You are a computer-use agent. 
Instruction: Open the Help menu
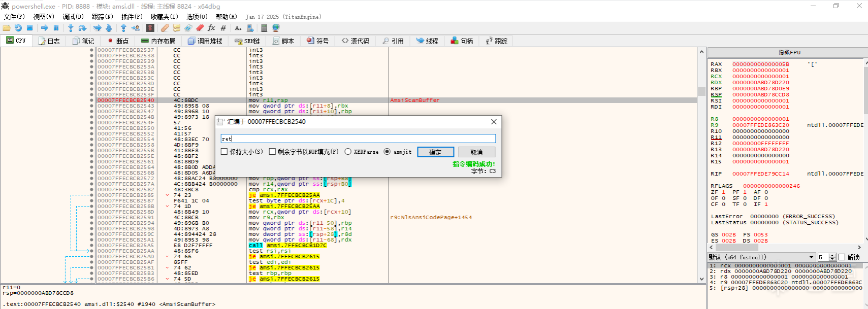pos(226,17)
